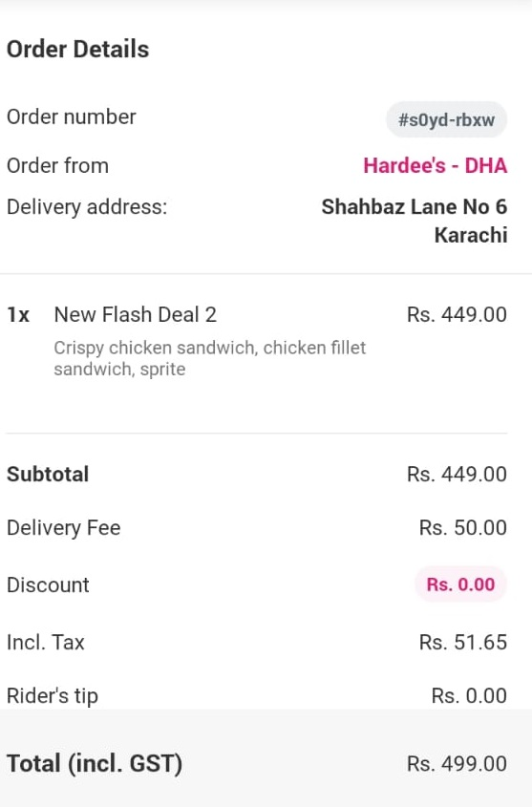Tap the pink Rs. 0.00 discount badge

point(460,584)
